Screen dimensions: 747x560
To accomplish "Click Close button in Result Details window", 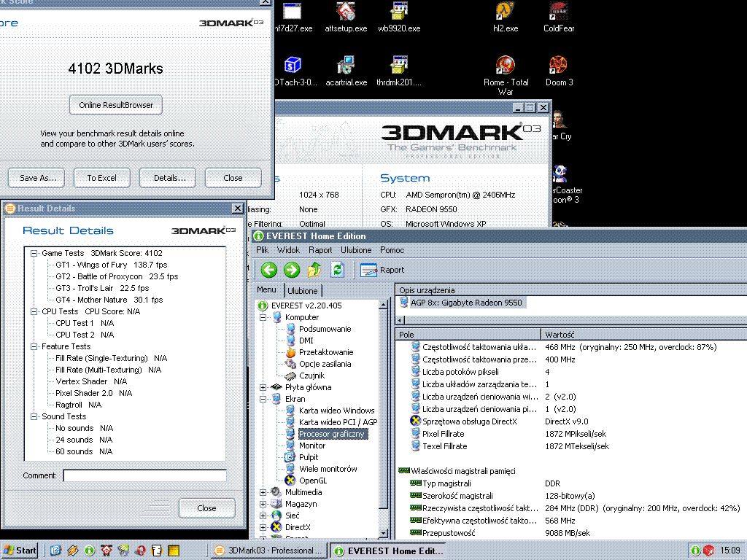I will coord(206,508).
